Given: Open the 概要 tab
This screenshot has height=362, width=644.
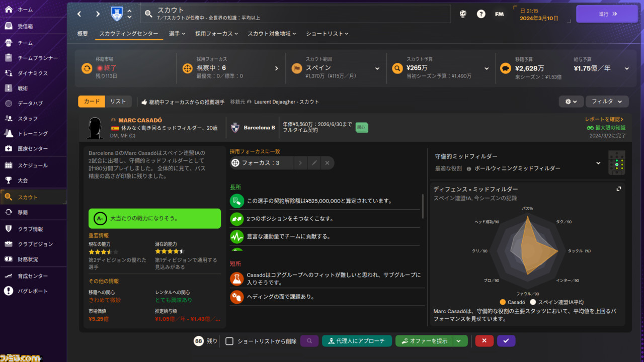Looking at the screenshot, I should [x=83, y=34].
